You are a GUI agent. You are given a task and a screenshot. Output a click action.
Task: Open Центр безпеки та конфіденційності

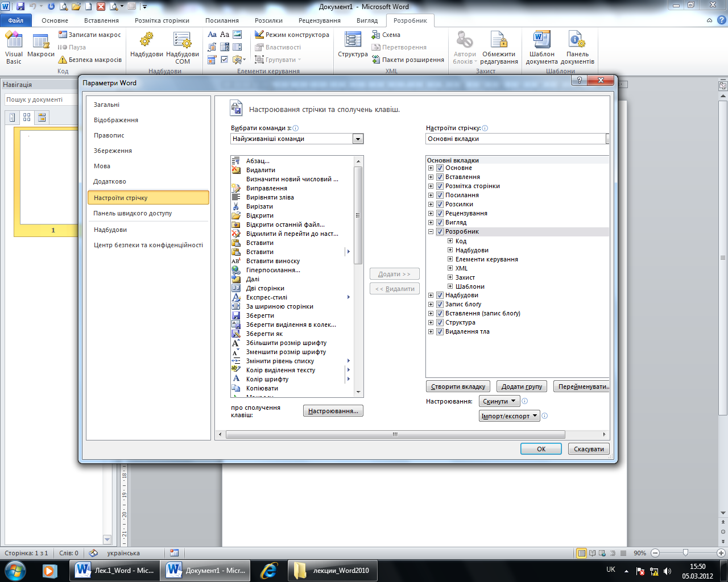point(148,245)
